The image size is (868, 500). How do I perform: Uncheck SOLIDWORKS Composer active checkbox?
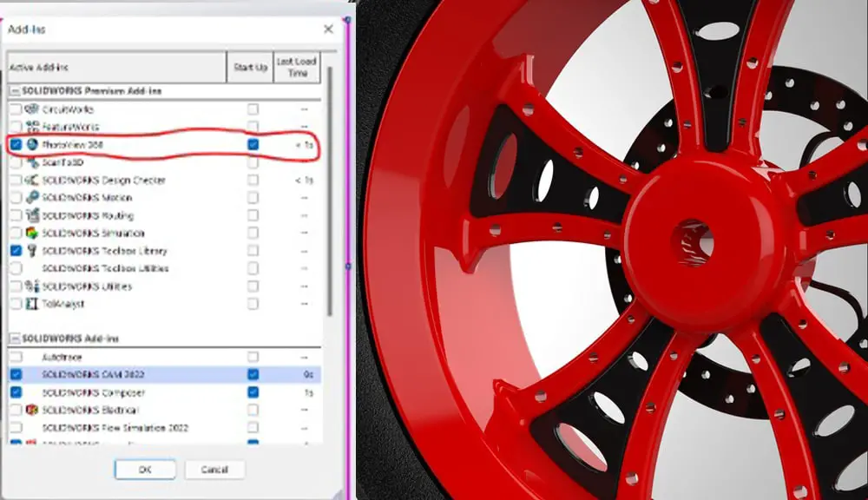tap(16, 392)
